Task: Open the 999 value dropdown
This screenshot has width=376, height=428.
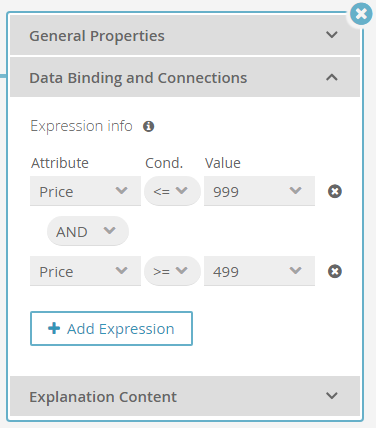Action: (x=259, y=191)
